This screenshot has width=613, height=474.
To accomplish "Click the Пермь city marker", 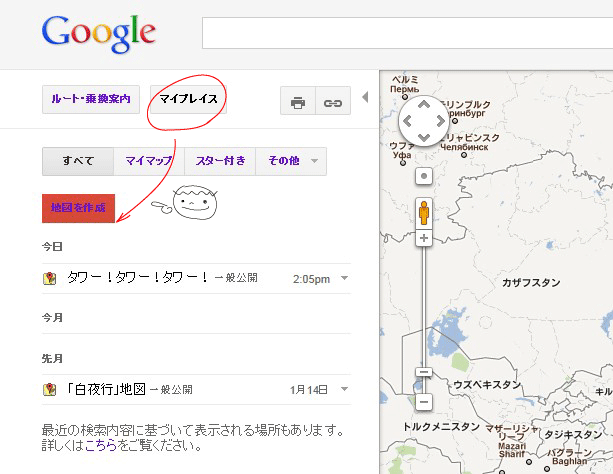I will (x=405, y=97).
